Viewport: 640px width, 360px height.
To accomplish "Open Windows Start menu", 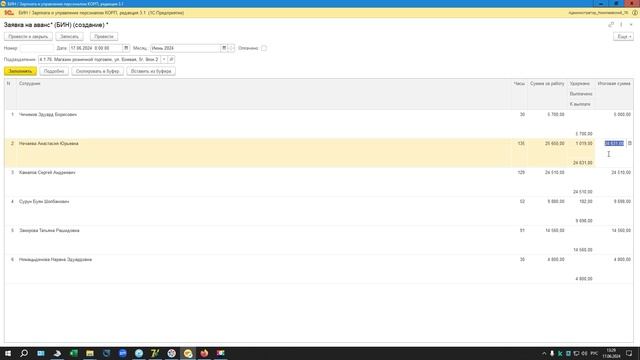I will (x=8, y=353).
